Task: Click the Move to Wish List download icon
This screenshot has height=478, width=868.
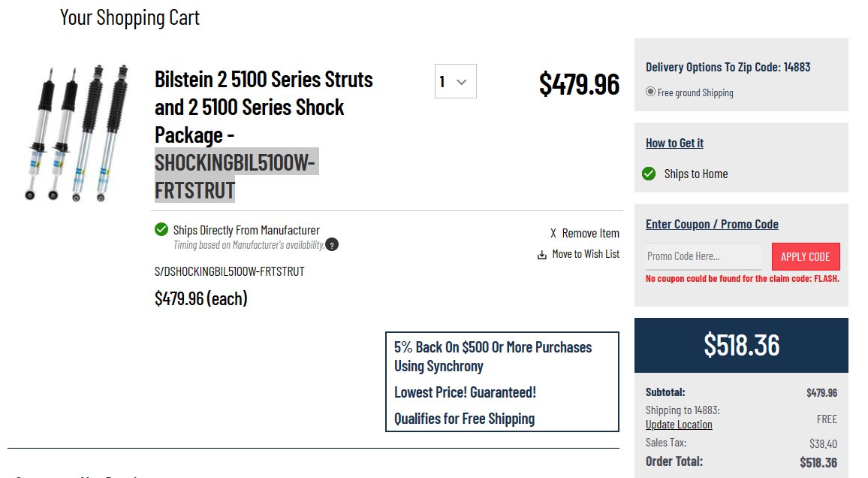Action: (x=542, y=255)
